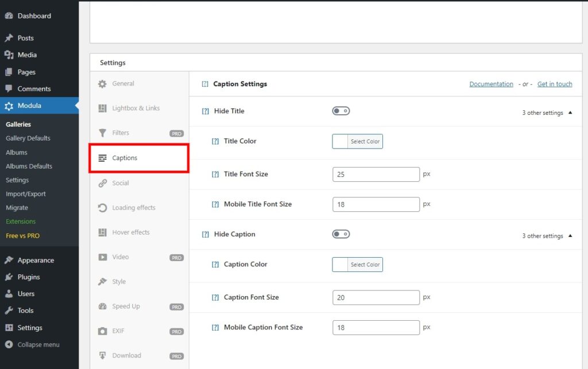Image resolution: width=588 pixels, height=369 pixels.
Task: Click the Social link chain icon
Action: 102,183
